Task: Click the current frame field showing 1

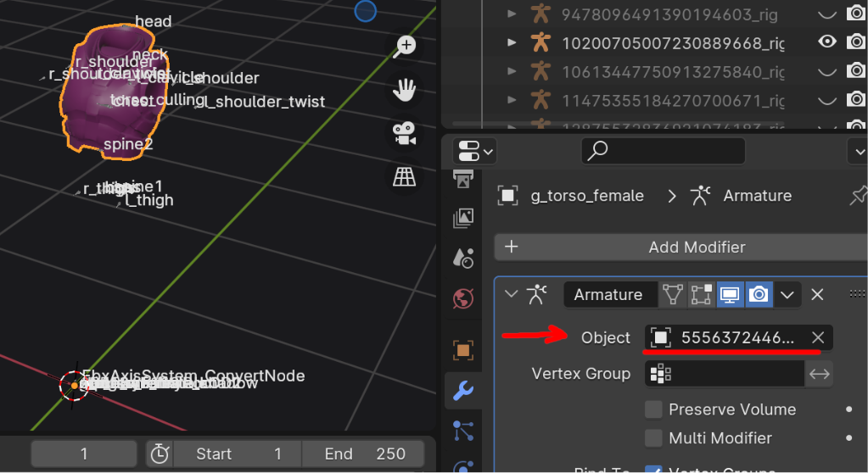Action: pyautogui.click(x=84, y=454)
